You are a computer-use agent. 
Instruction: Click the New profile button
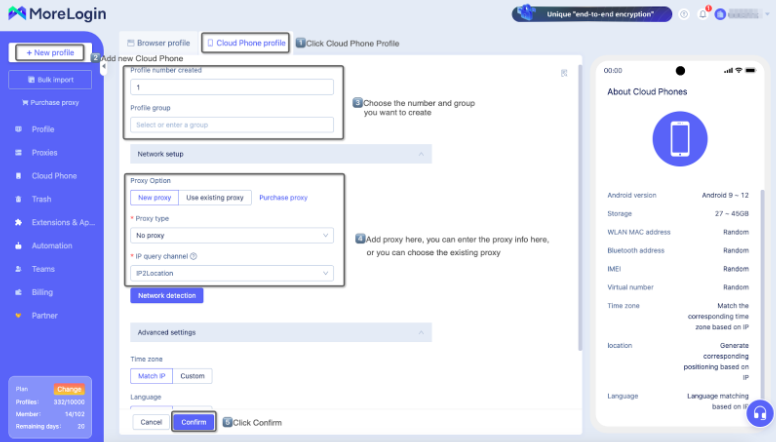pos(50,52)
